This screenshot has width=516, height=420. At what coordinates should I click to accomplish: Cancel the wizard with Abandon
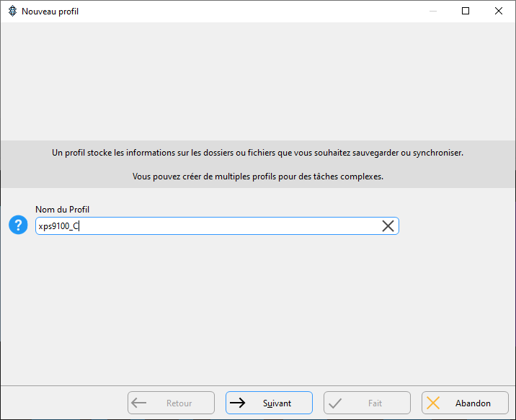click(x=465, y=403)
